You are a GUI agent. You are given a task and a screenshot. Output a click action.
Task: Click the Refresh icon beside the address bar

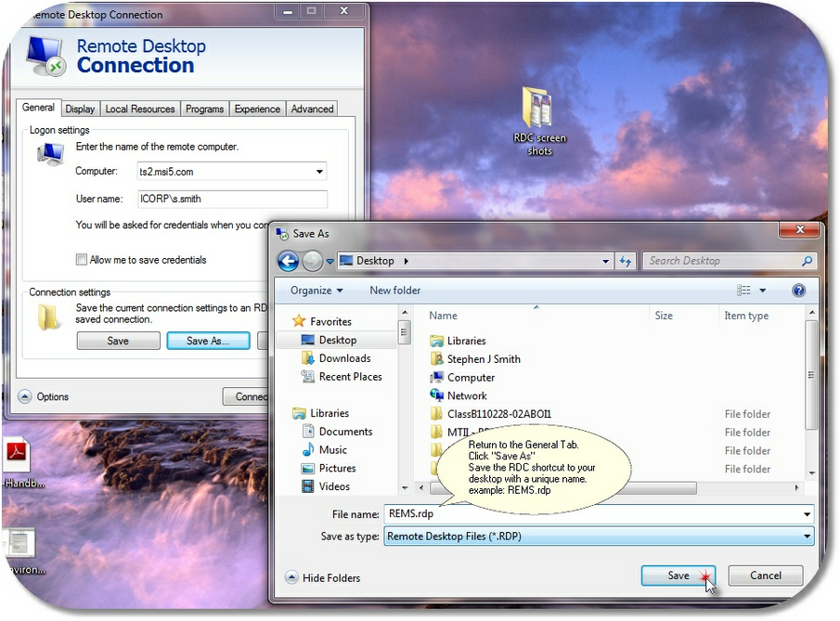pos(625,261)
